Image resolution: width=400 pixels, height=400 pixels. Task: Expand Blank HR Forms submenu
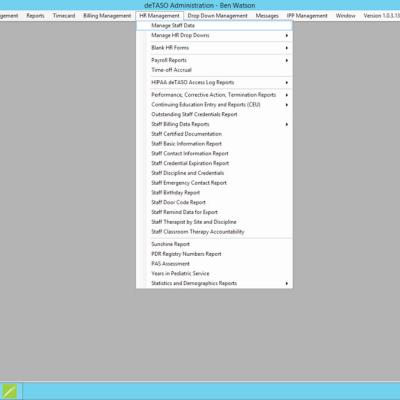click(214, 48)
